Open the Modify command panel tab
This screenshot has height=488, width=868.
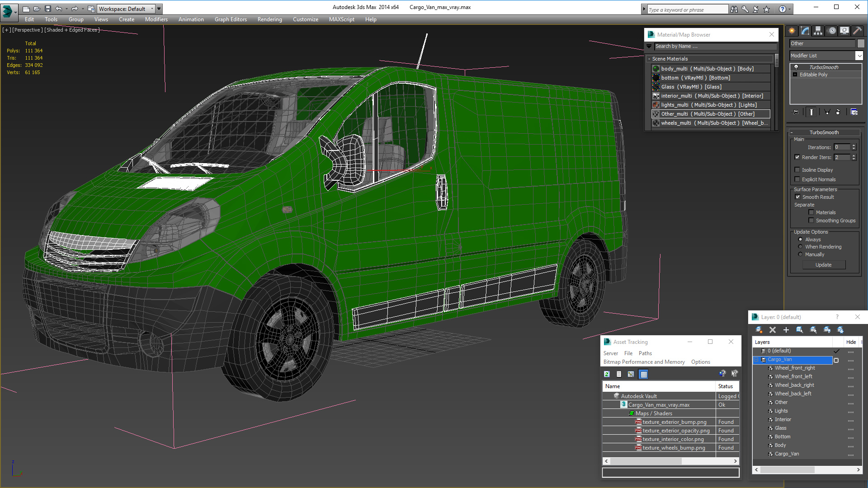(x=805, y=31)
